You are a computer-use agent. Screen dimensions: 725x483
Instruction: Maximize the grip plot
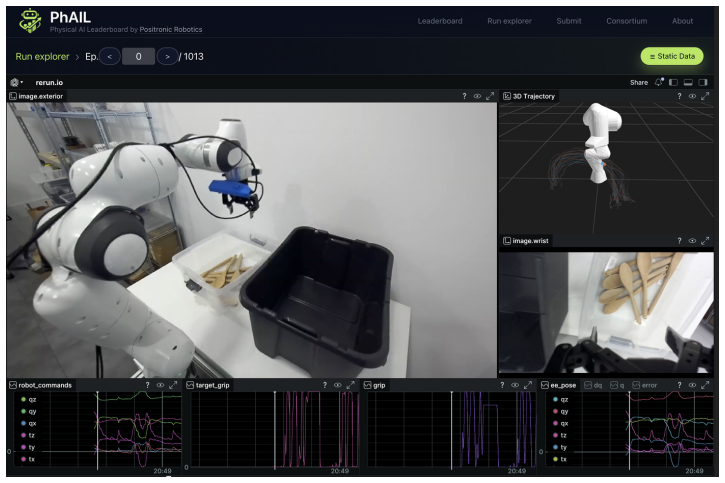coord(528,385)
